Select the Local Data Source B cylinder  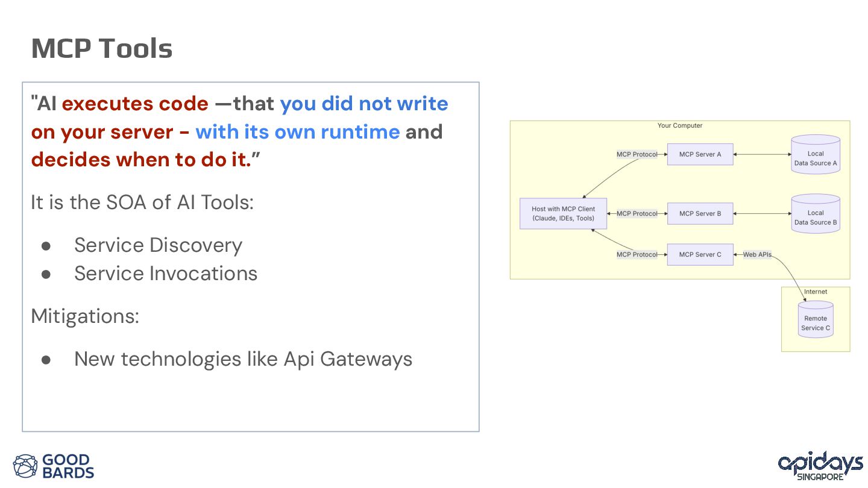816,214
